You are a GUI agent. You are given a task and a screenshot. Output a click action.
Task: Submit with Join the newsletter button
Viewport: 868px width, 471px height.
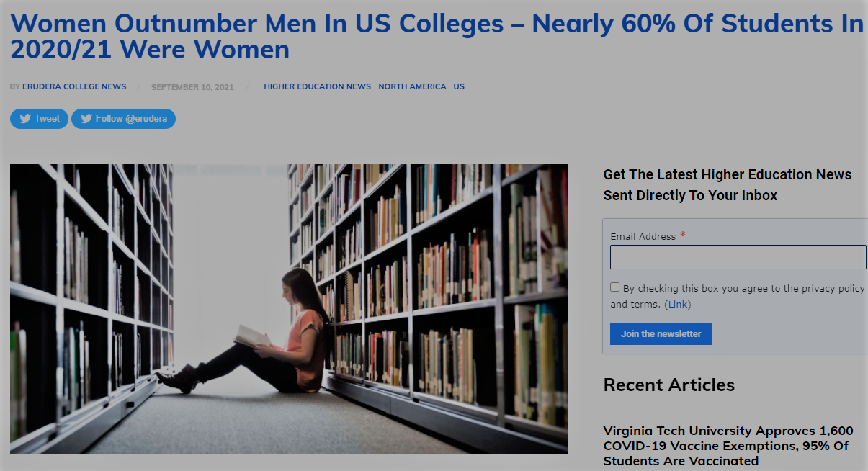point(661,333)
